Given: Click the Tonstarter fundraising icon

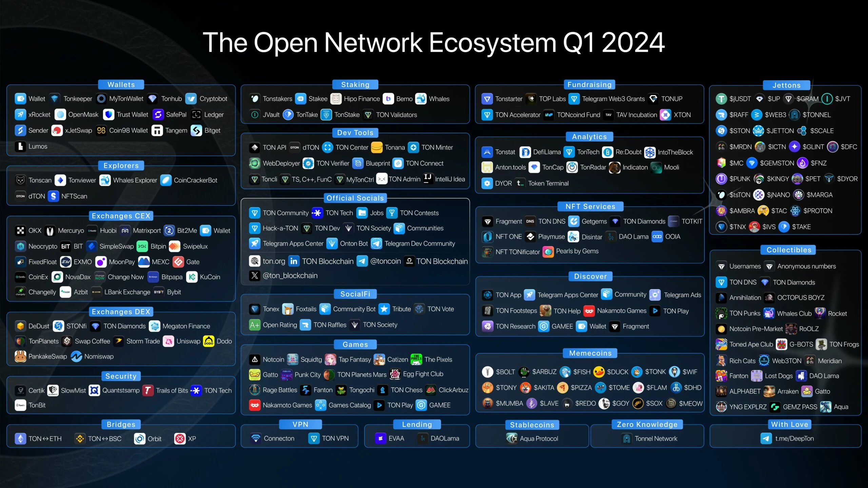Looking at the screenshot, I should pyautogui.click(x=488, y=98).
